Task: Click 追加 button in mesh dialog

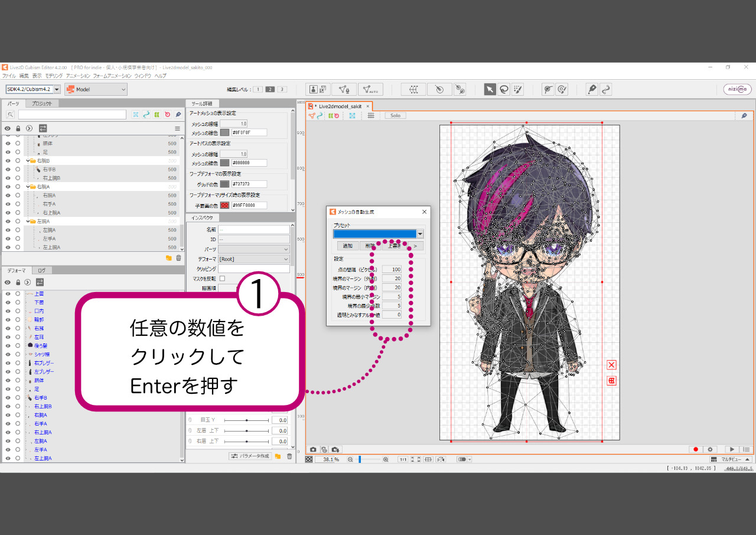Action: (347, 246)
